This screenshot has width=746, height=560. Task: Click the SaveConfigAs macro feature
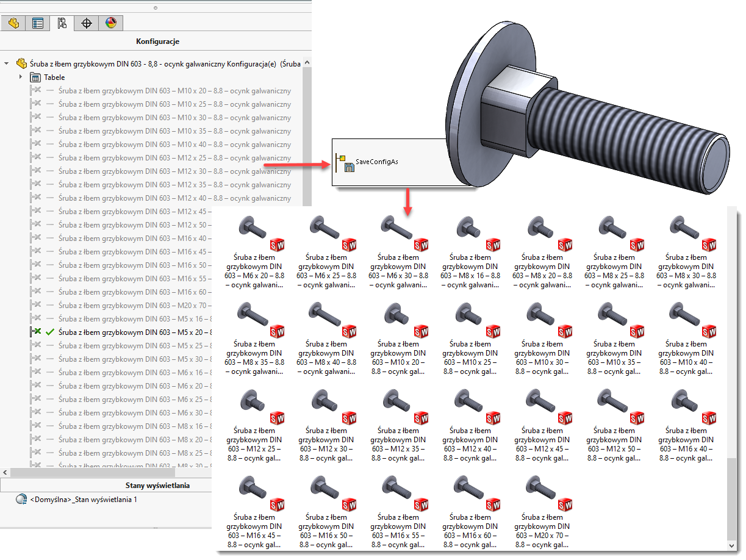(376, 162)
